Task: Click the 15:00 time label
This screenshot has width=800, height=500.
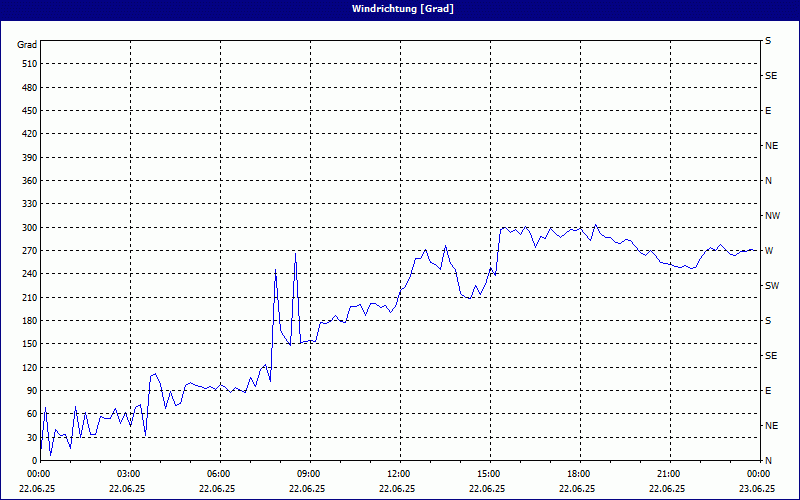Action: point(490,473)
